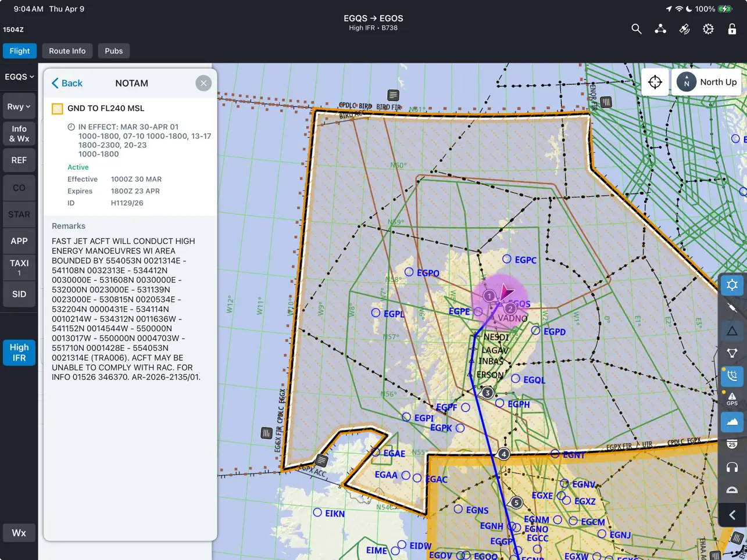
Task: Open the STAR charts section
Action: (x=19, y=214)
